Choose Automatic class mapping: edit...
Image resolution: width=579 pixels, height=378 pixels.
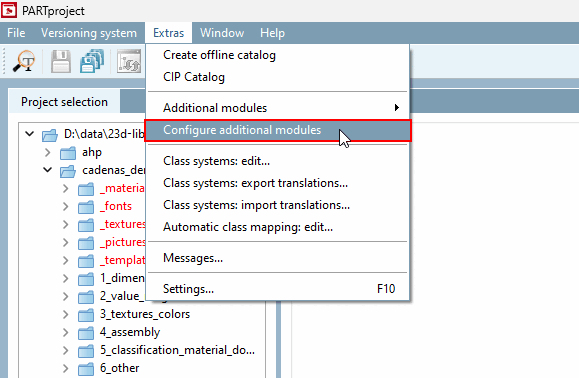[278, 227]
